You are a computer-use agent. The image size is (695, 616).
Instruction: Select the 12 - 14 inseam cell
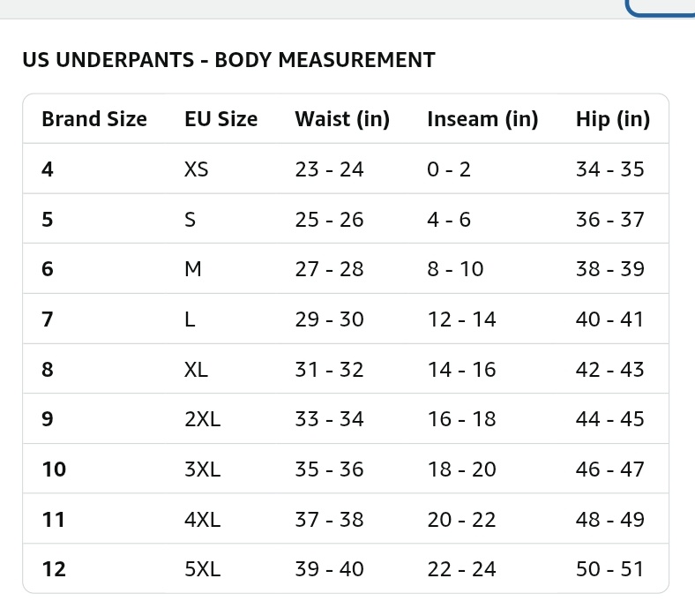pyautogui.click(x=461, y=319)
